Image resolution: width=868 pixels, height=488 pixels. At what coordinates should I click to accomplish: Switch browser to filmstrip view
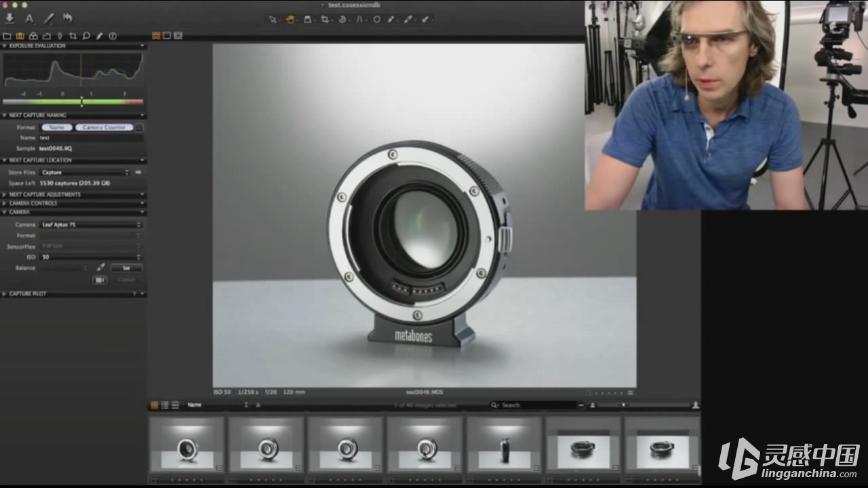[x=175, y=405]
